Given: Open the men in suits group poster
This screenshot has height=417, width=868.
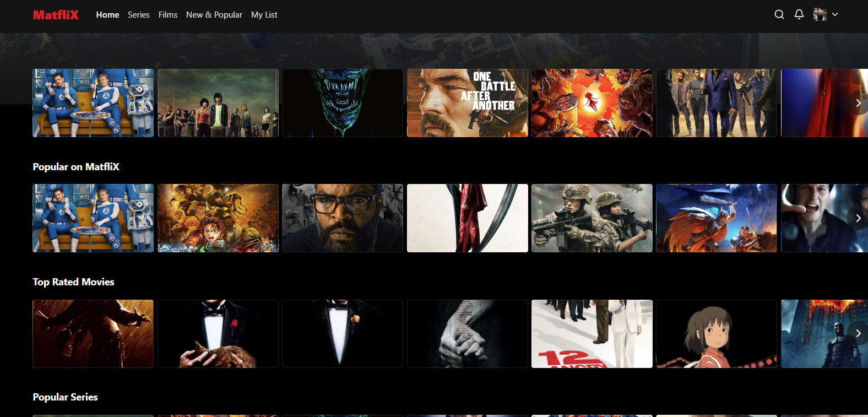Looking at the screenshot, I should coord(717,103).
